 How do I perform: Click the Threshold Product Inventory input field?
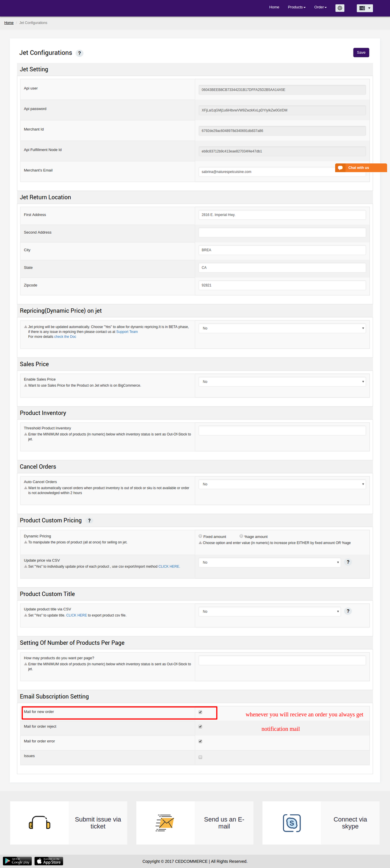(x=282, y=431)
